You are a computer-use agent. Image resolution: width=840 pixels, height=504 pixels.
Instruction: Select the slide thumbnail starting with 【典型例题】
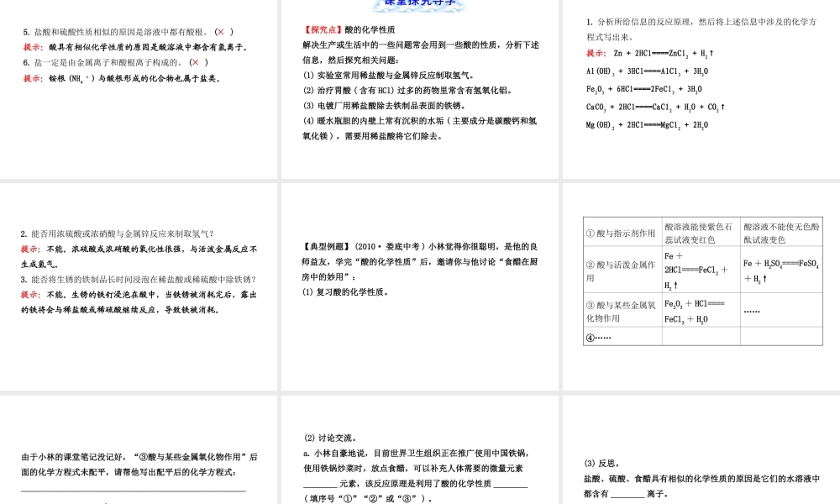[420, 286]
